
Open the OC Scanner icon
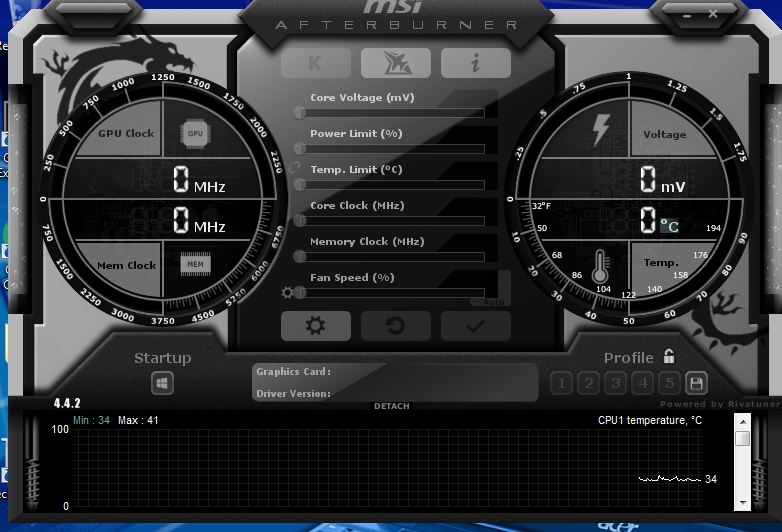tap(395, 63)
